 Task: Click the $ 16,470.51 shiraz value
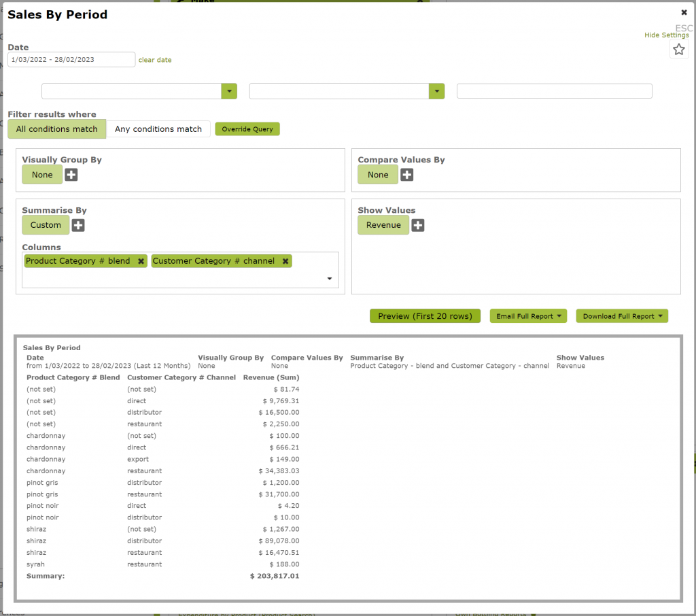click(279, 553)
